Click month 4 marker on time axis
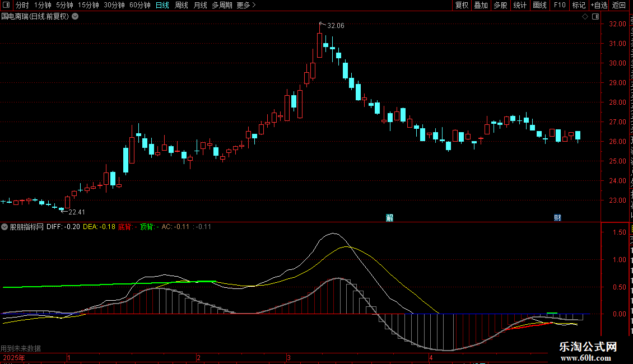The width and height of the screenshot is (633, 364). (x=431, y=358)
